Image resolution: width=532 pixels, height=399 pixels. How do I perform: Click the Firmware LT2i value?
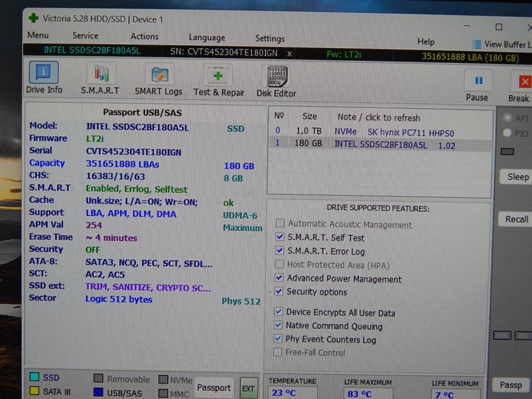point(95,139)
